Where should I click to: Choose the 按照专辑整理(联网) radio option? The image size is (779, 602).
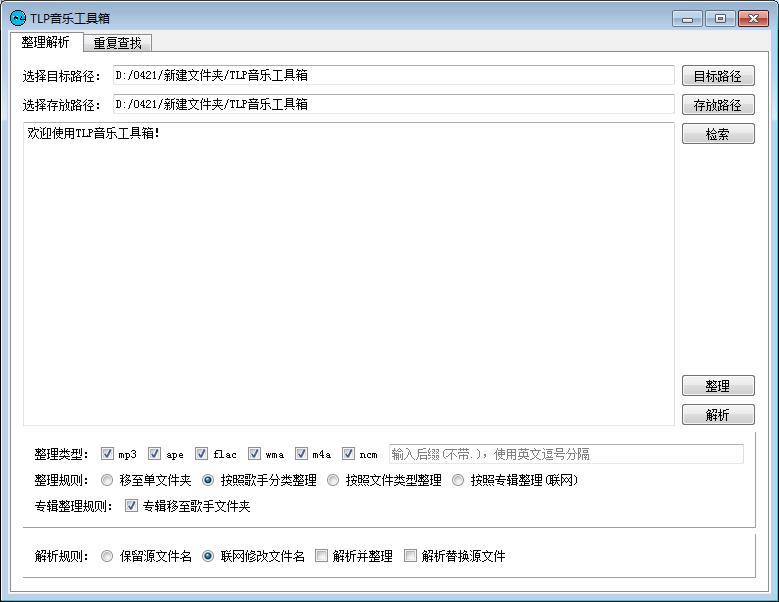coord(458,480)
